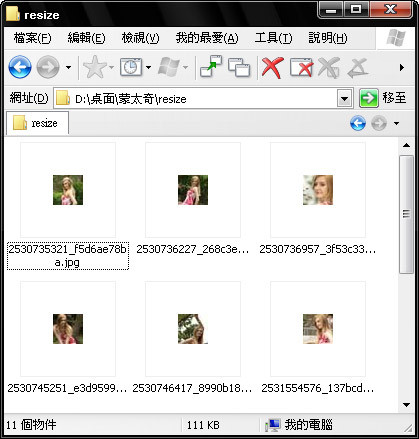Viewport: 419px width, 439px height.
Task: Select thumbnail 2530735321_f5d6ae78ba.jpg
Action: coord(68,190)
